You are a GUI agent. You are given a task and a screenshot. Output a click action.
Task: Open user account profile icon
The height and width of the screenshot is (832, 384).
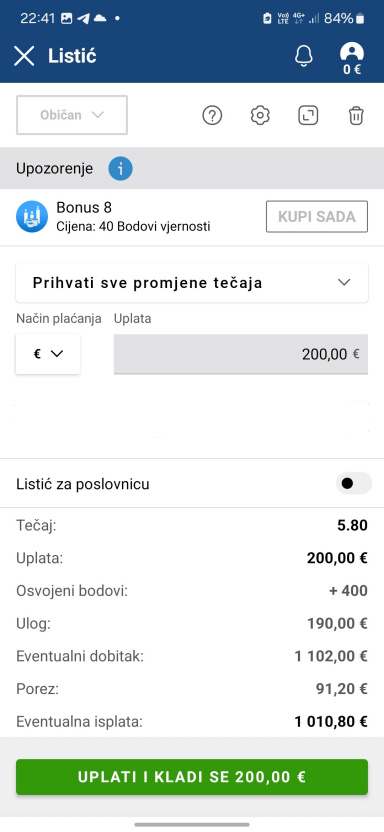(x=352, y=58)
